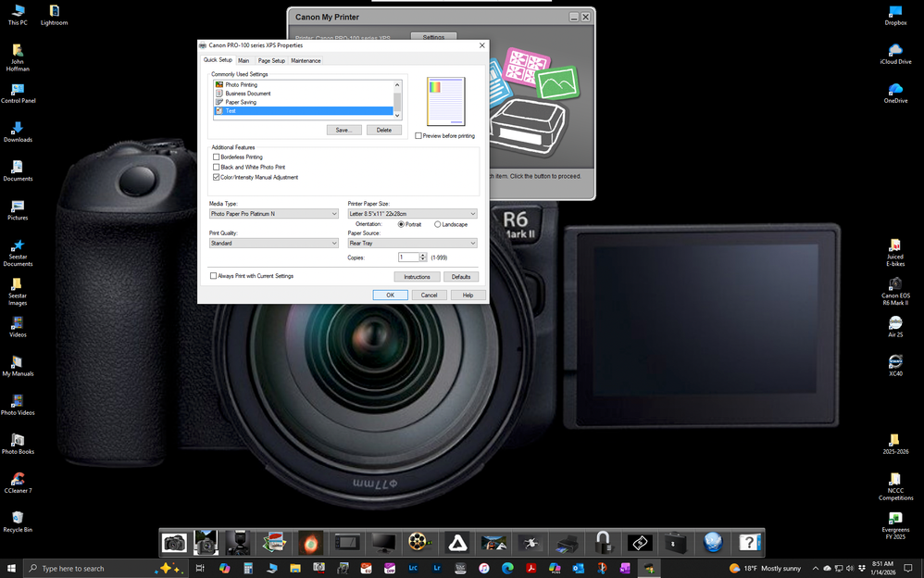Click Save to store current settings

(x=343, y=130)
